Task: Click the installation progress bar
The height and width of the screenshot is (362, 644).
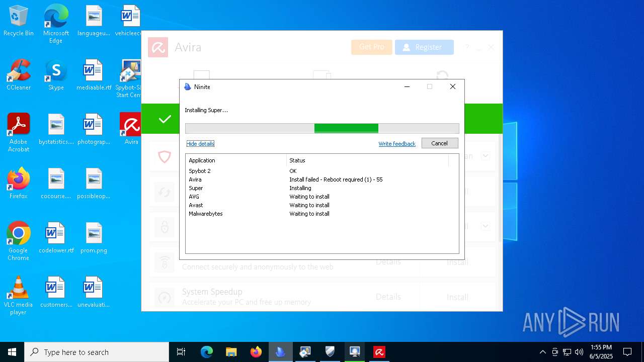Action: [322, 128]
